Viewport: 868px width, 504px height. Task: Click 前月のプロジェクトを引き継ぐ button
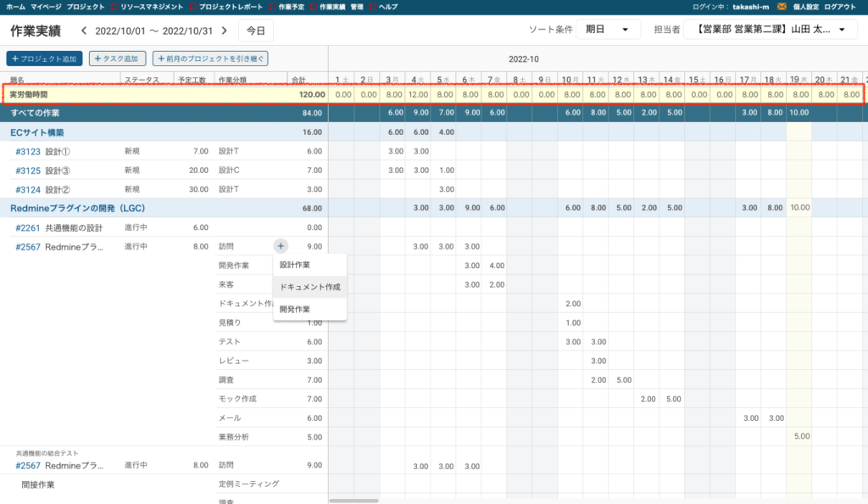pyautogui.click(x=210, y=59)
